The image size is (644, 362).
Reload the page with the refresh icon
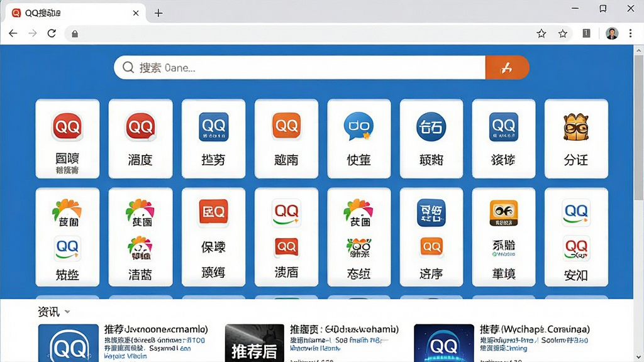click(52, 33)
